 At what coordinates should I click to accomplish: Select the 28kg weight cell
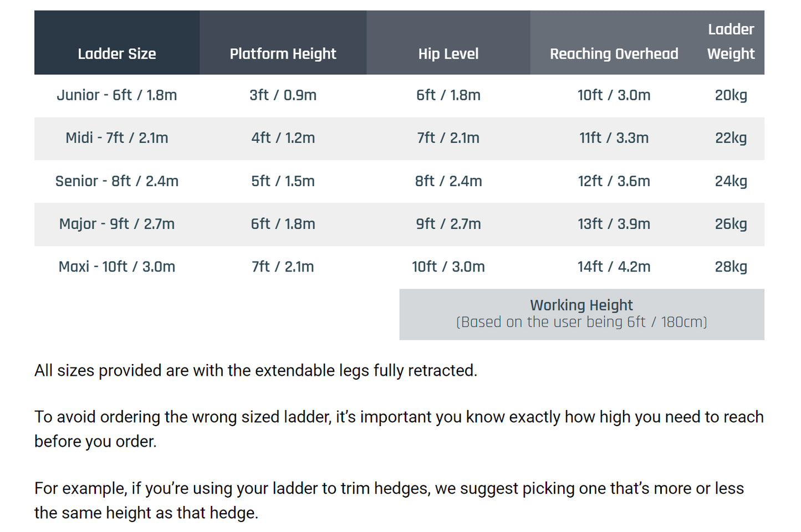point(731,267)
